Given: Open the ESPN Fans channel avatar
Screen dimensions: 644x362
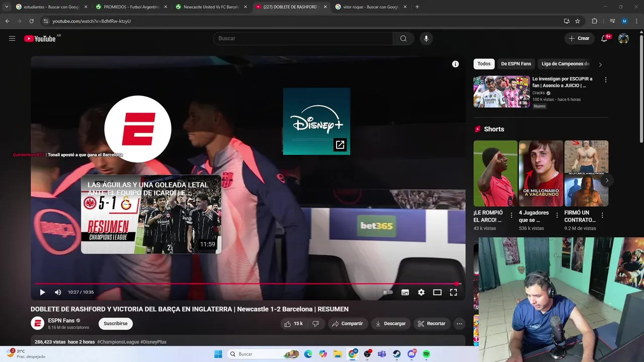Looking at the screenshot, I should click(38, 323).
